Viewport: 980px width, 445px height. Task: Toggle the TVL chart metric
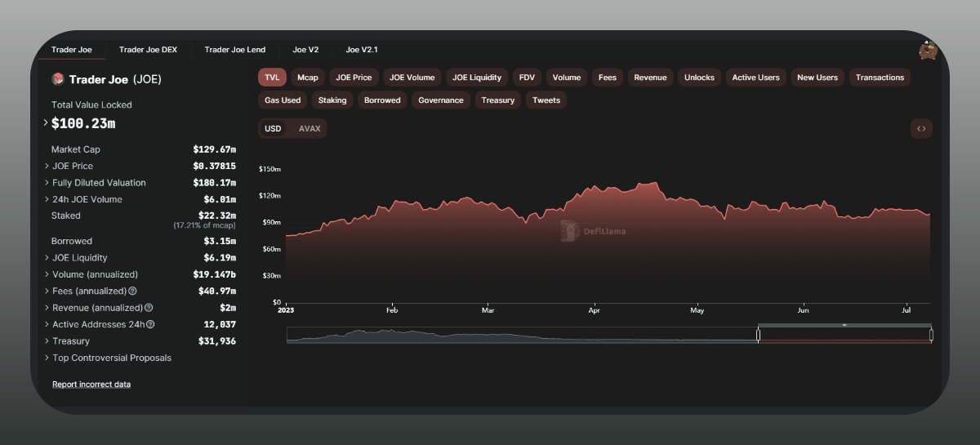(272, 78)
